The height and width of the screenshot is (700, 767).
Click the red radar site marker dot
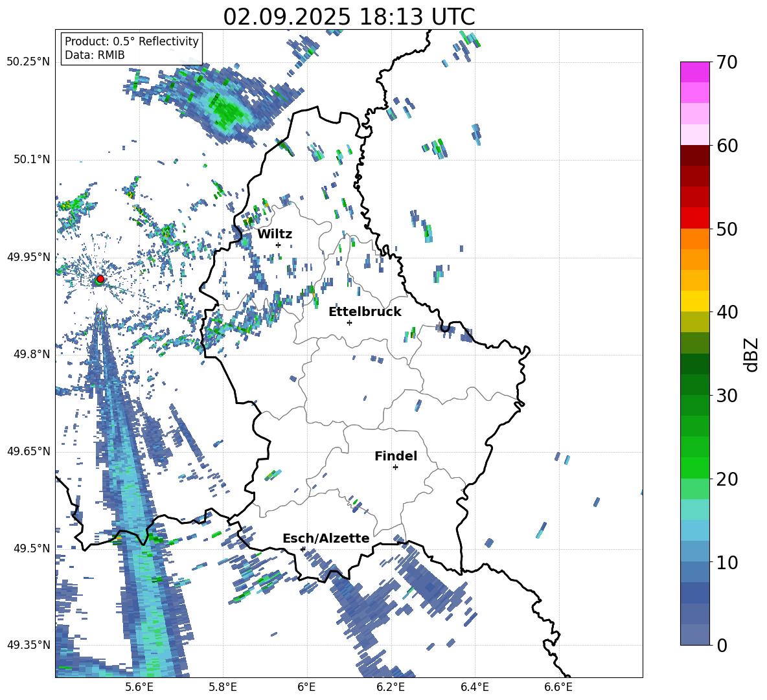tap(100, 279)
